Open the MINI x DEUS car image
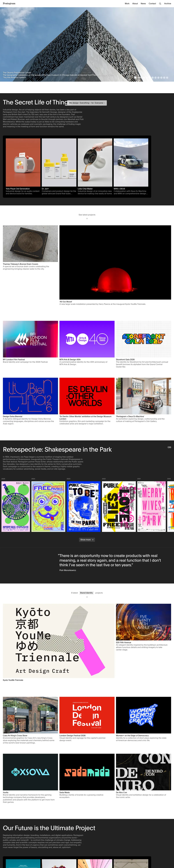174x868 pixels. pyautogui.click(x=131, y=162)
